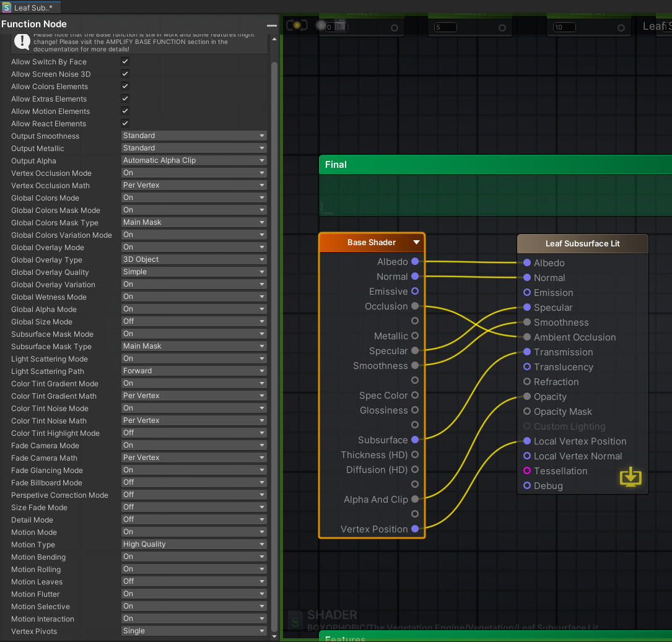The width and height of the screenshot is (672, 642).
Task: Change Motion Type via its High Quality dropdown
Action: [194, 544]
